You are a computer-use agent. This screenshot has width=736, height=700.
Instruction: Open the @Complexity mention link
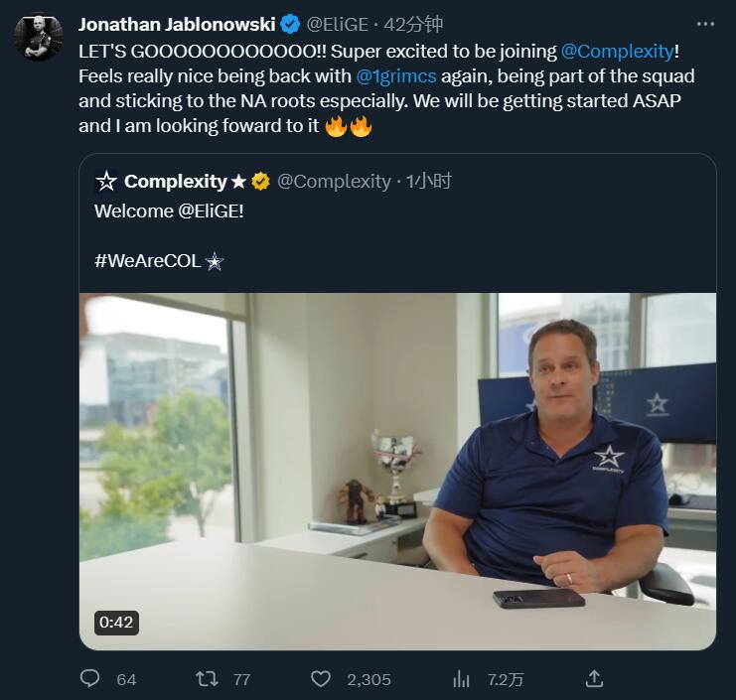tap(616, 50)
